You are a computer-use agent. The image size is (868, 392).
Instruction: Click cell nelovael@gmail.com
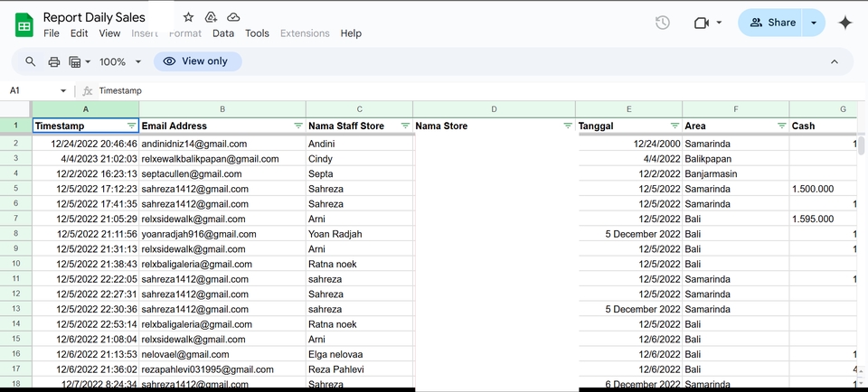tap(222, 354)
